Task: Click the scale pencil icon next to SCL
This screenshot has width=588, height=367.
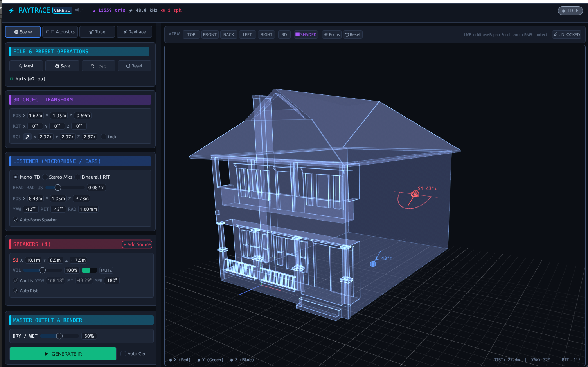Action: point(27,137)
